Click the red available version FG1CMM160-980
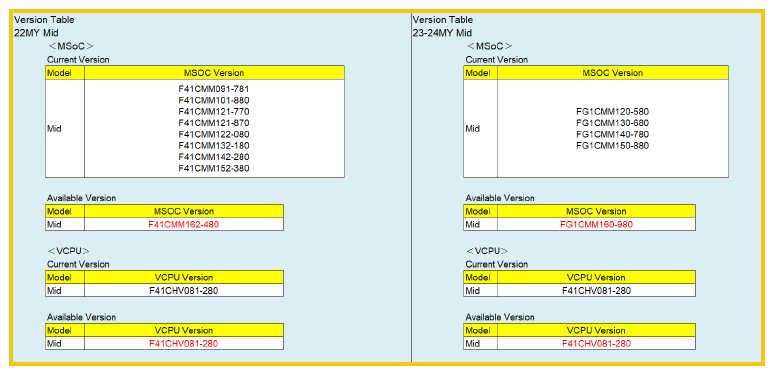 coord(596,225)
